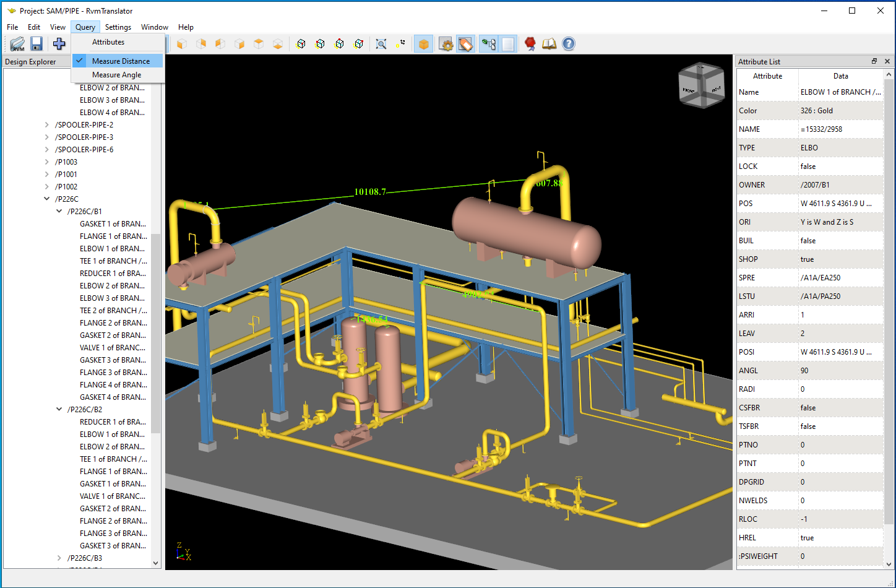Expand the /P1001 tree node
The width and height of the screenshot is (896, 588).
pyautogui.click(x=47, y=175)
